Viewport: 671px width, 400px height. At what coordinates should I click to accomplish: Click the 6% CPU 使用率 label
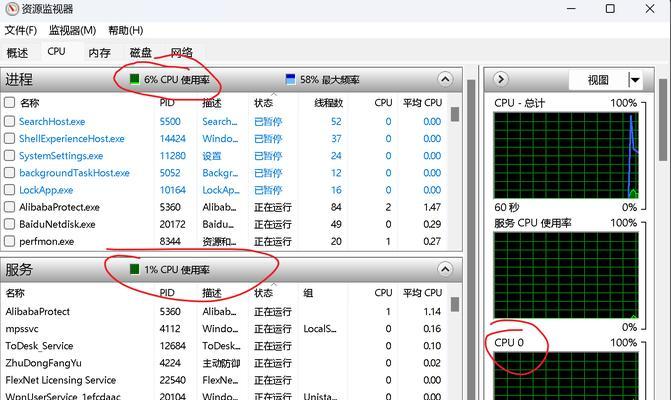click(177, 80)
